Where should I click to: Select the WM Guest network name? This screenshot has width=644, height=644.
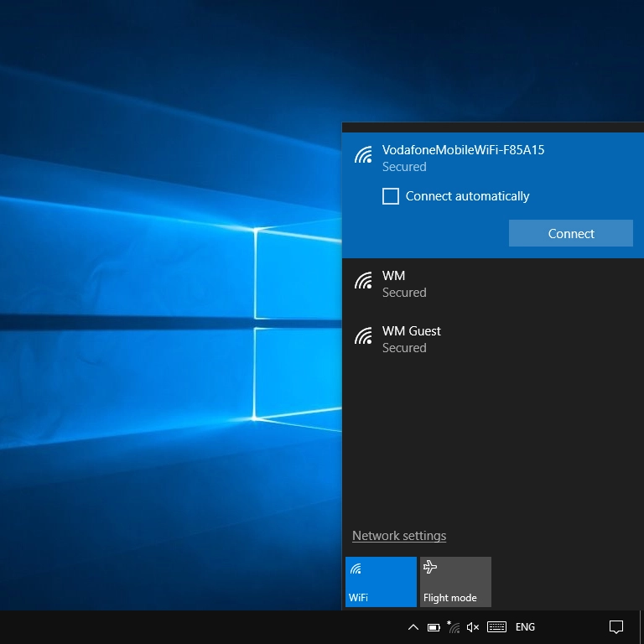[x=411, y=331]
